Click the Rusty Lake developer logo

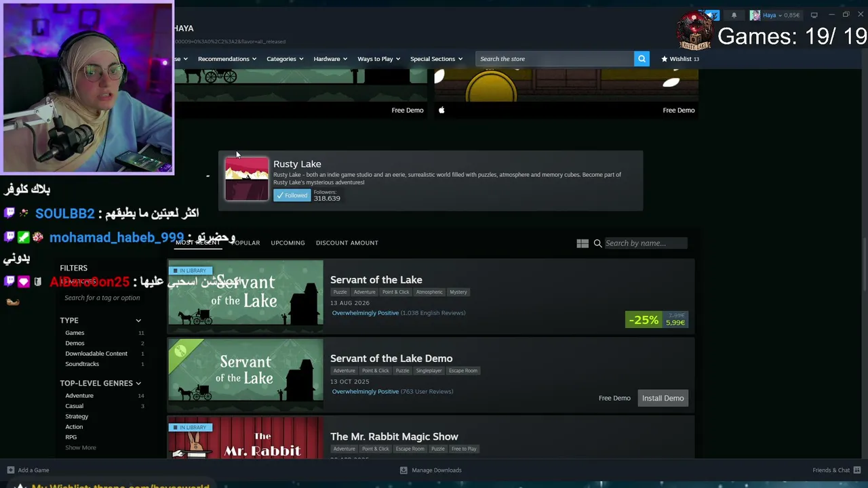pyautogui.click(x=247, y=179)
